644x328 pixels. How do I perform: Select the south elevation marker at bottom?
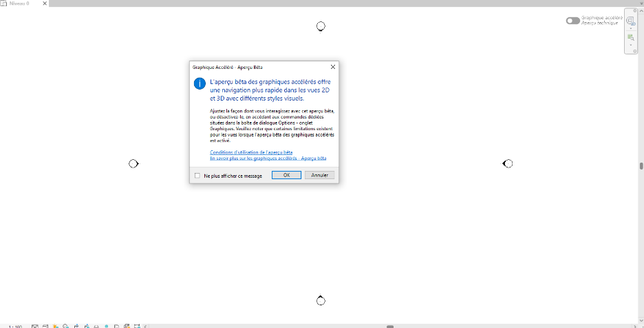point(321,301)
